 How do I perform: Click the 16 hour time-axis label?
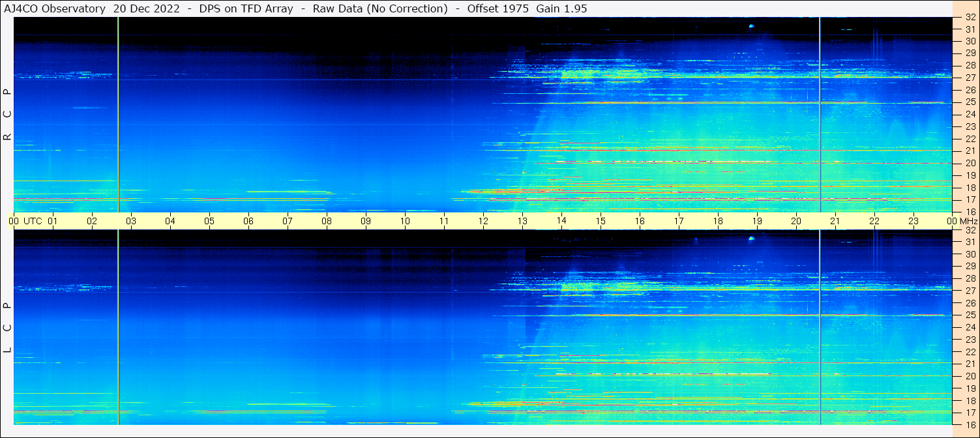640,221
